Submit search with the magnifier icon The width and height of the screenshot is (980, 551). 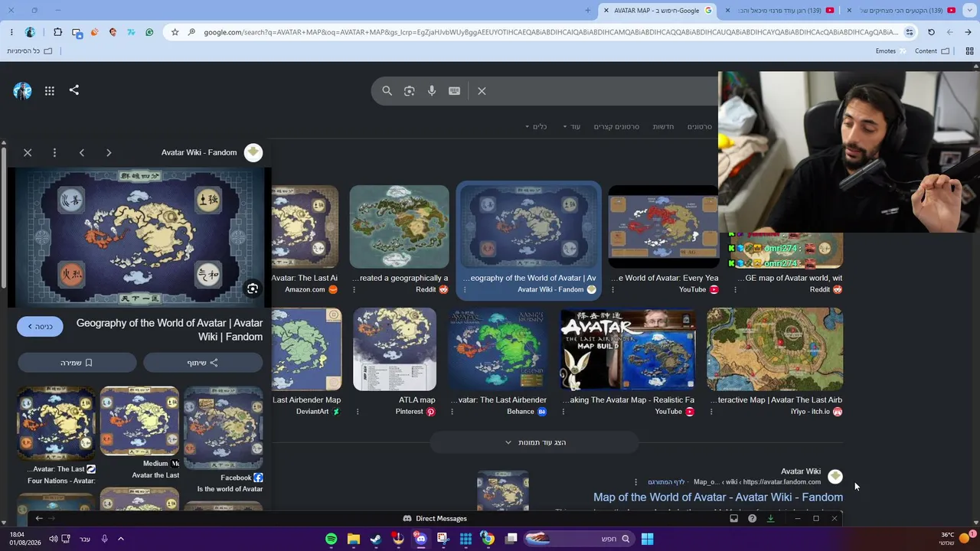coord(387,91)
